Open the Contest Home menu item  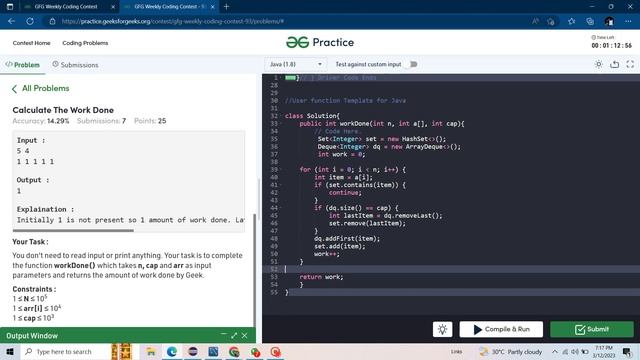(31, 43)
